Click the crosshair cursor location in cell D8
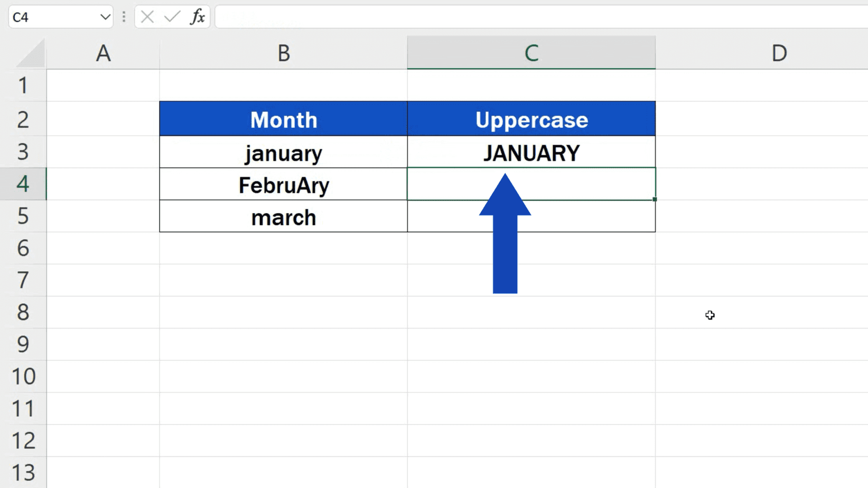868x488 pixels. 710,315
